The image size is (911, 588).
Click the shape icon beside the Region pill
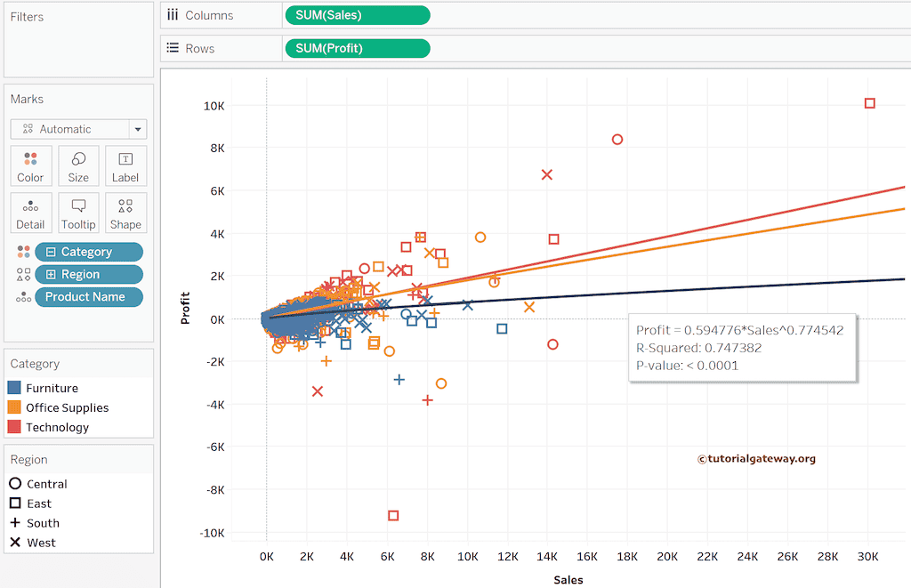(x=22, y=274)
